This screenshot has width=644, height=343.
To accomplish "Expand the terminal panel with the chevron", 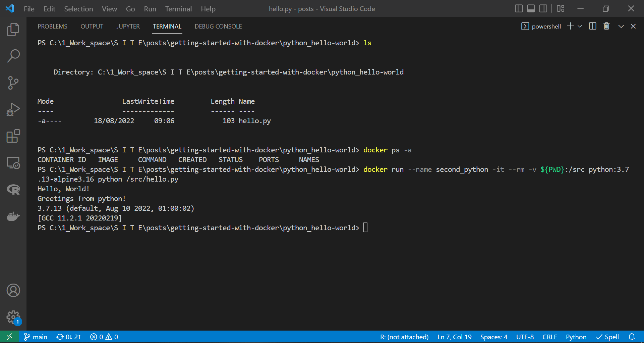I will point(621,26).
